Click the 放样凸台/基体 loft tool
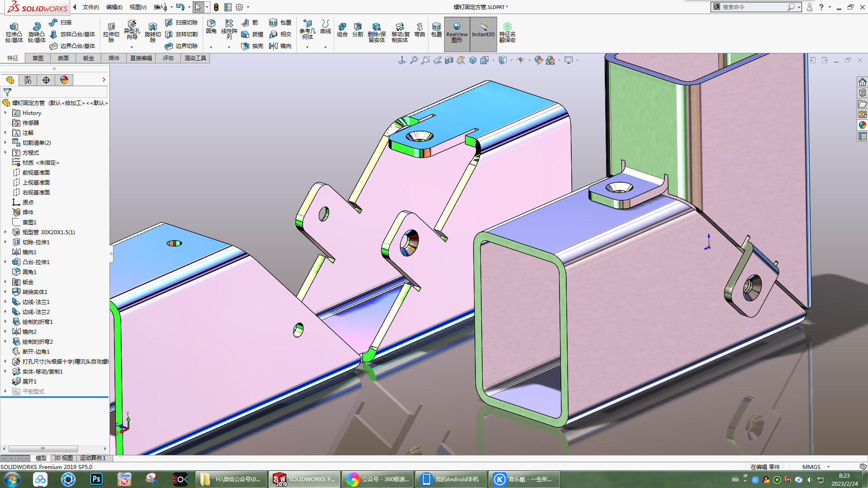 click(72, 34)
